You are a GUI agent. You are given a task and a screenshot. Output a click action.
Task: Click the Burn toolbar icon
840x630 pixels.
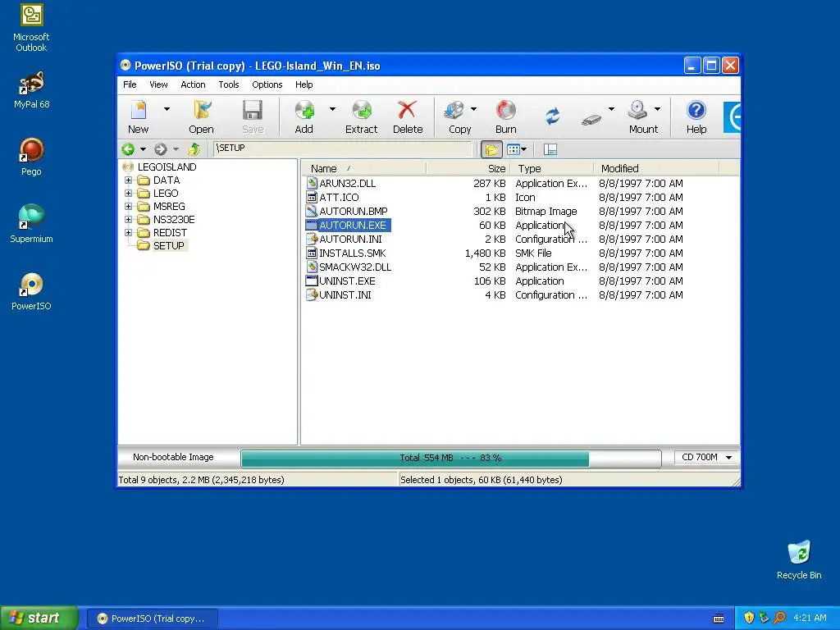(x=505, y=116)
